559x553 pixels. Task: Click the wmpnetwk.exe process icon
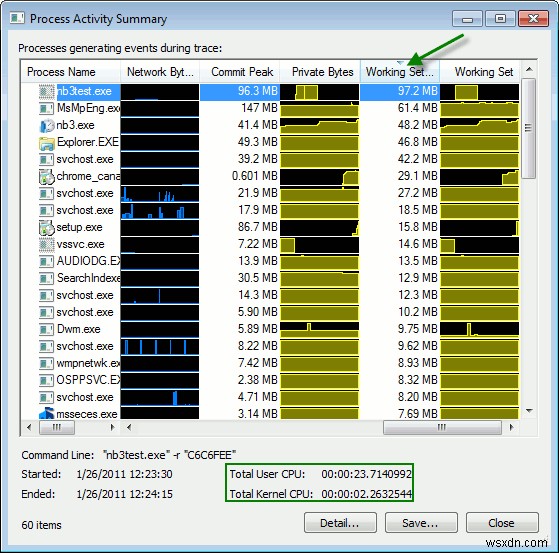pos(46,363)
